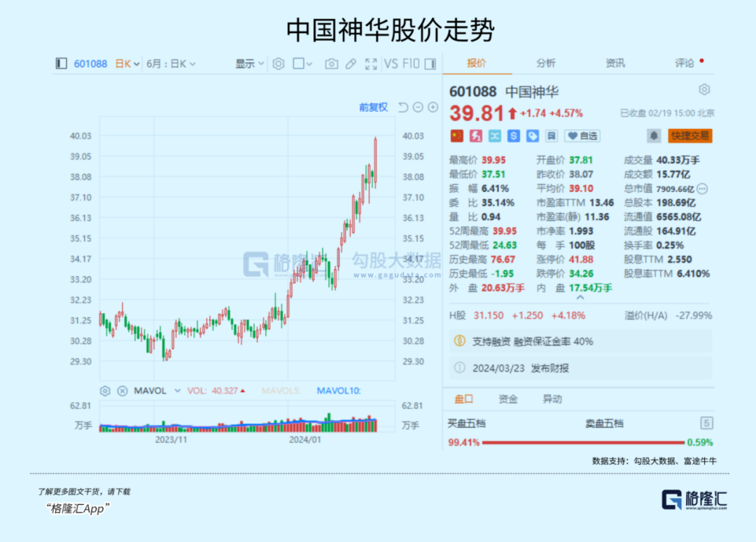This screenshot has height=542, width=756.
Task: Select the pencil drawing tool icon
Action: click(x=351, y=64)
